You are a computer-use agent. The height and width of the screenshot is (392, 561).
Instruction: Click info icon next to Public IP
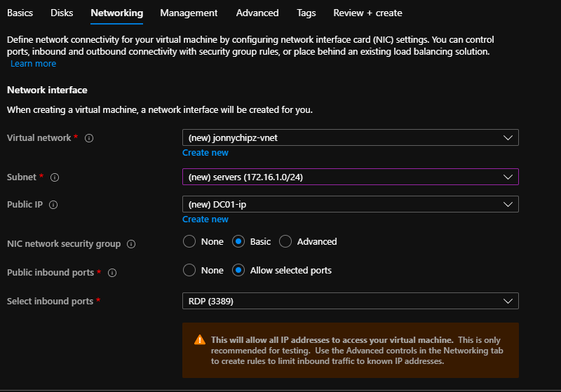(53, 205)
